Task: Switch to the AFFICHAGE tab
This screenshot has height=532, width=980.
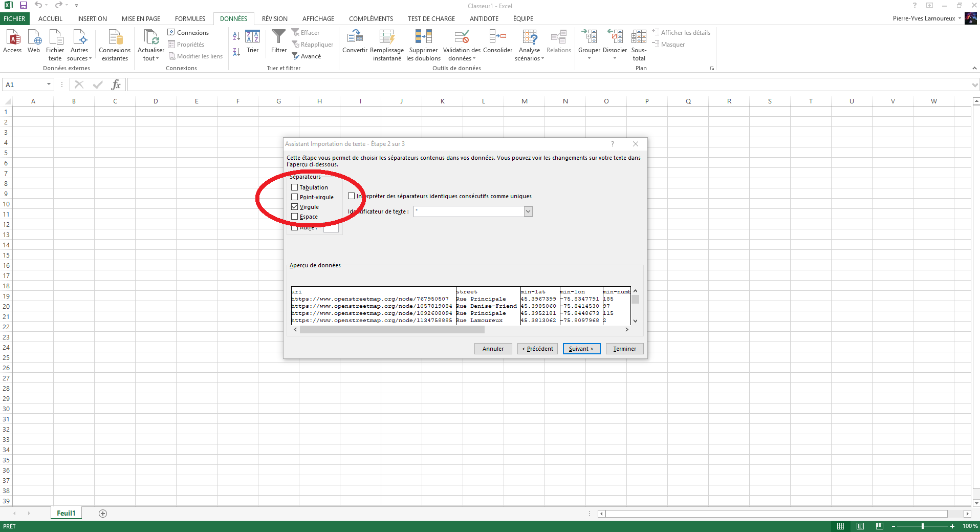Action: click(318, 18)
